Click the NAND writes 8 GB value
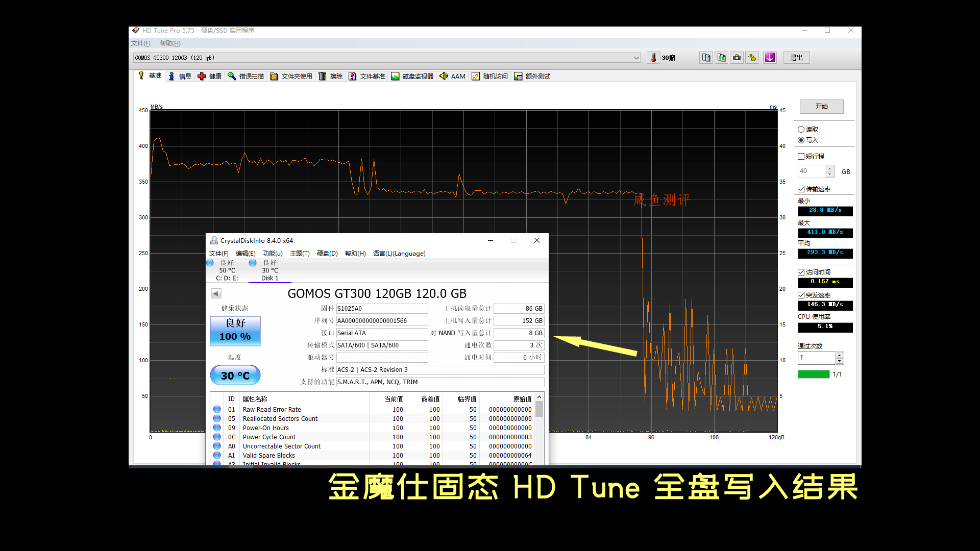The image size is (980, 551). click(519, 333)
